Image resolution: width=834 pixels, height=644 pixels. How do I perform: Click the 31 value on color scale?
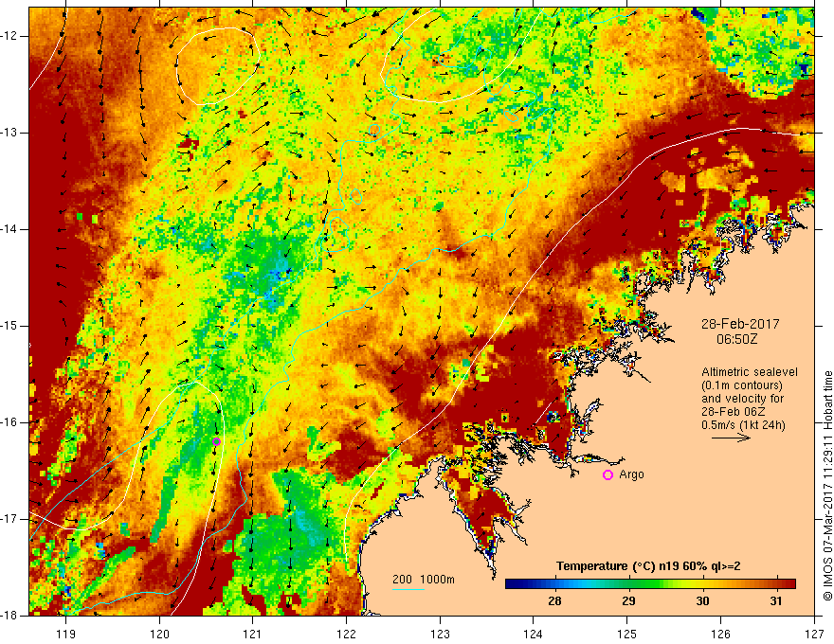(776, 601)
